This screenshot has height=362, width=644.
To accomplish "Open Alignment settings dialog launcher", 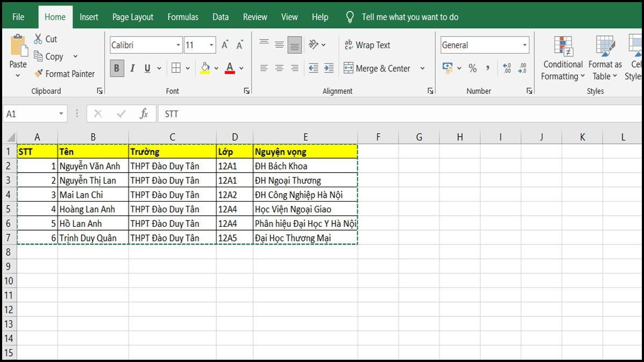I will click(430, 91).
